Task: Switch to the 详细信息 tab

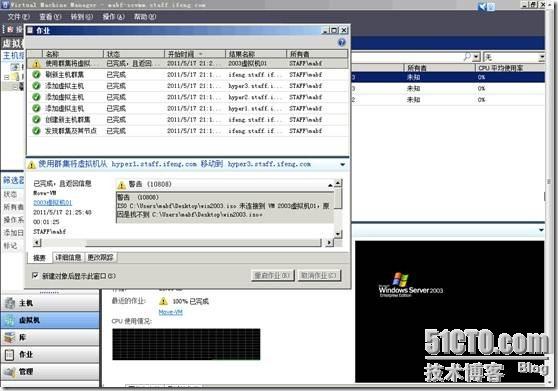Action: tap(68, 257)
